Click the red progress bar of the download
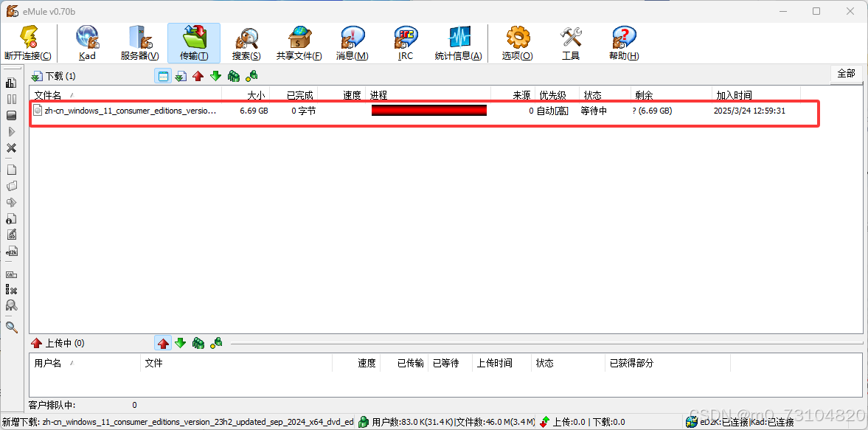The width and height of the screenshot is (868, 430). pyautogui.click(x=429, y=111)
